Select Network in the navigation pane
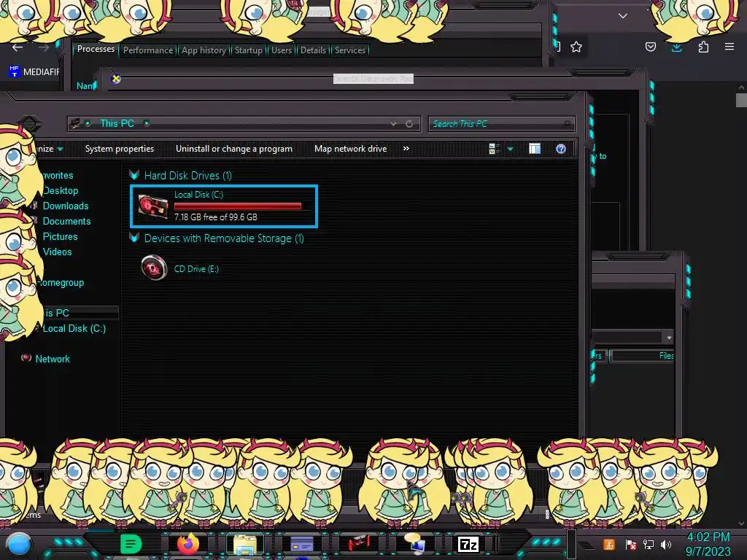 (53, 359)
